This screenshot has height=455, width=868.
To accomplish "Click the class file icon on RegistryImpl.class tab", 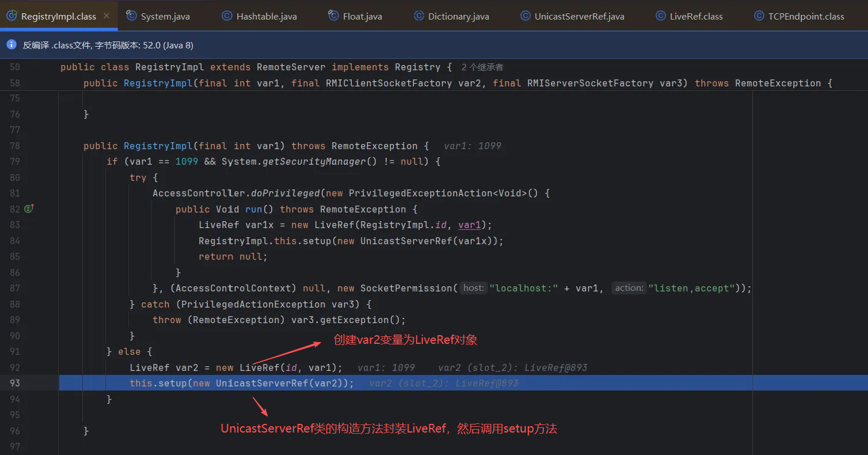I will tap(12, 16).
